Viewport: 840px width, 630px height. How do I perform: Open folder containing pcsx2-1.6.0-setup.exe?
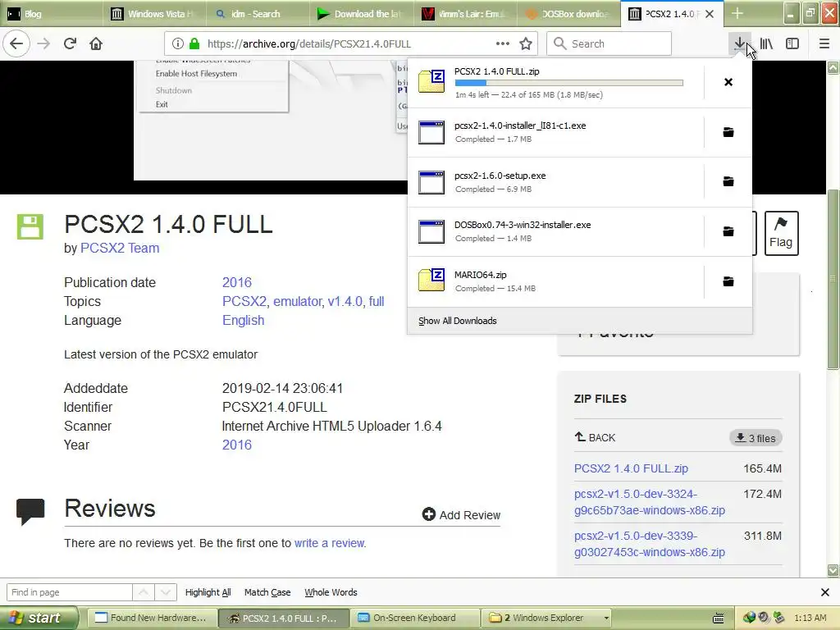pos(728,181)
